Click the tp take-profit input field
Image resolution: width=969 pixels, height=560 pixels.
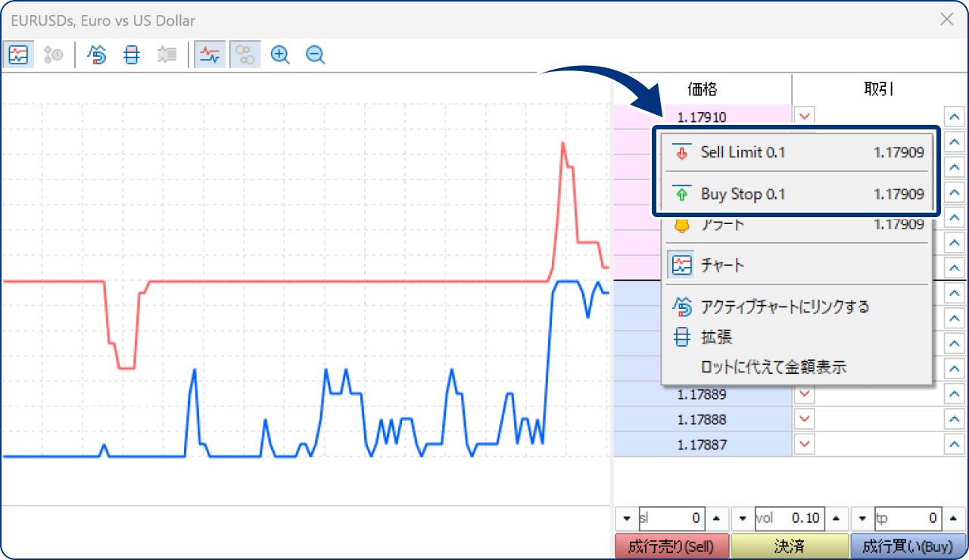pos(908,519)
